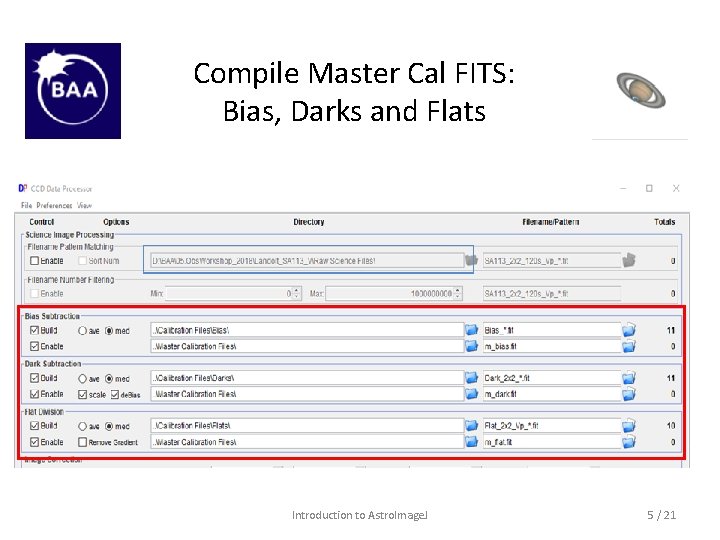Click the Flat_2x2_Vp_*.fit filename field
The image size is (720, 540).
pyautogui.click(x=552, y=426)
